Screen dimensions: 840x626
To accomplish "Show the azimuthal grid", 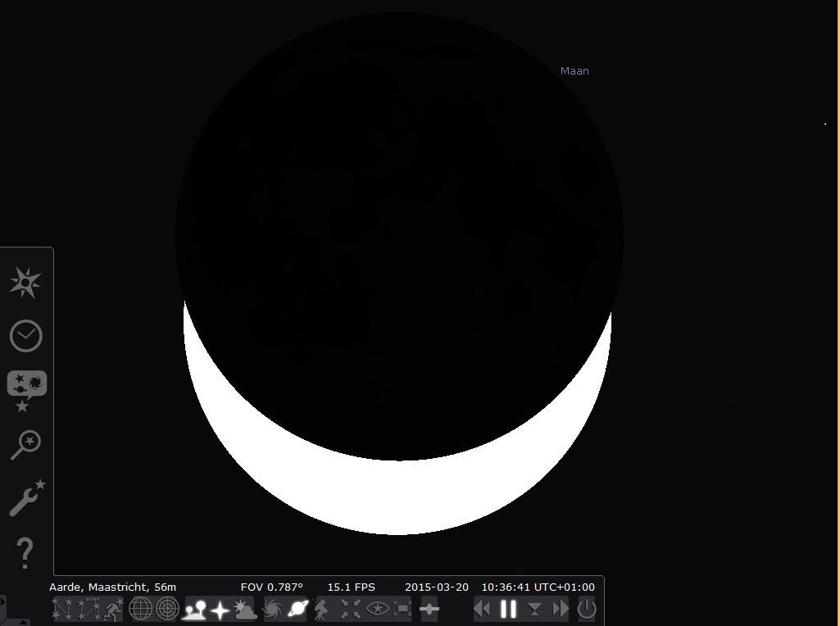I will click(x=167, y=610).
